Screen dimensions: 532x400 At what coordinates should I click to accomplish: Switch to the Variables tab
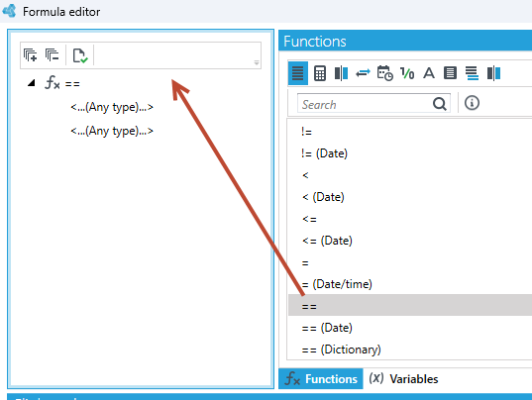click(403, 378)
